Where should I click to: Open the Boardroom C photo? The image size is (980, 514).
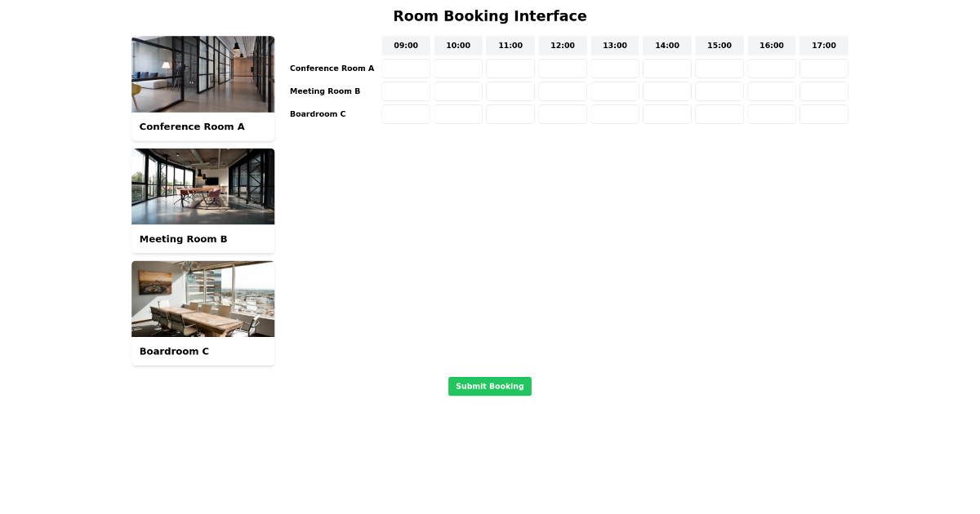[x=203, y=299]
